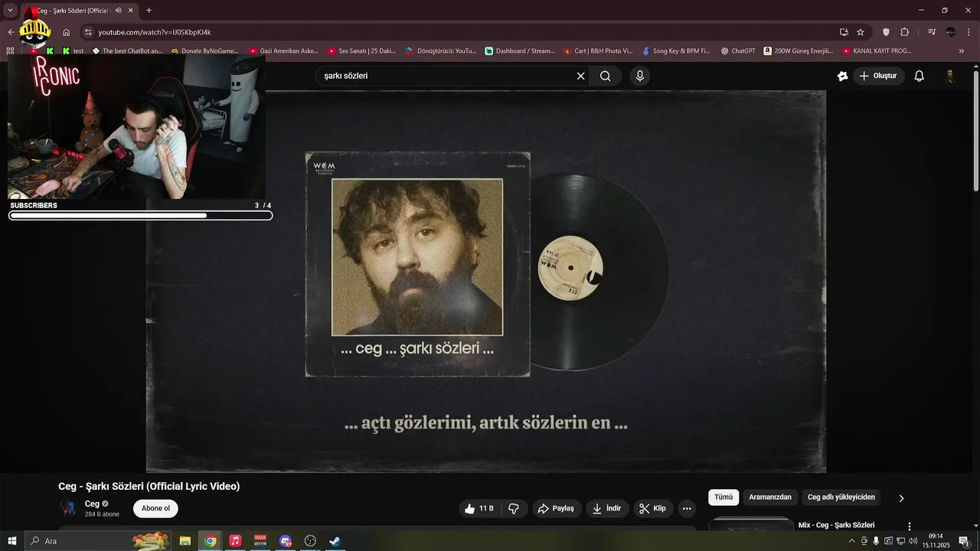This screenshot has height=551, width=980.
Task: Open the Chrome three-dot menu
Action: [x=969, y=32]
